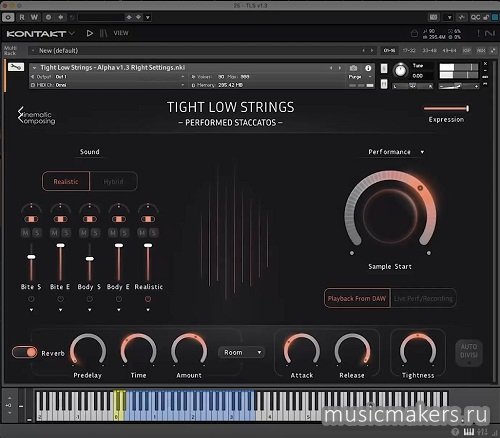Click the Bite S power icon
The height and width of the screenshot is (438, 500).
(x=31, y=299)
